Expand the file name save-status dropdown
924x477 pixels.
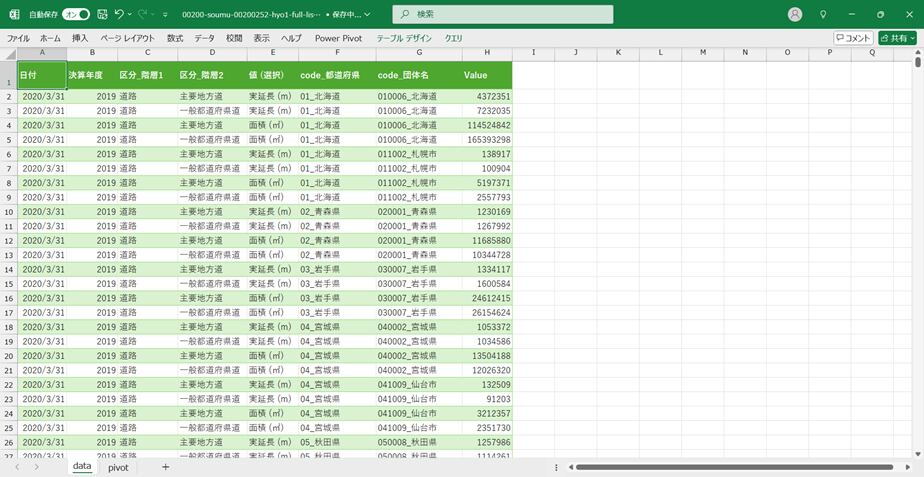pyautogui.click(x=369, y=14)
